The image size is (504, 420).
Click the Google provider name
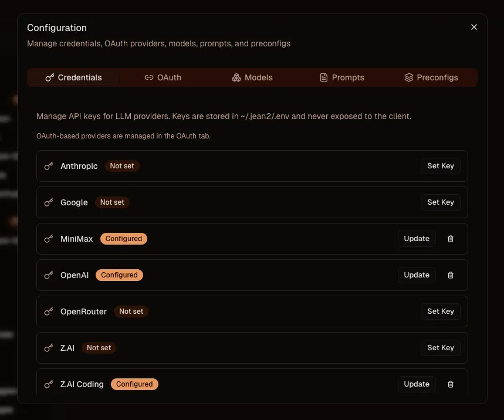click(74, 202)
